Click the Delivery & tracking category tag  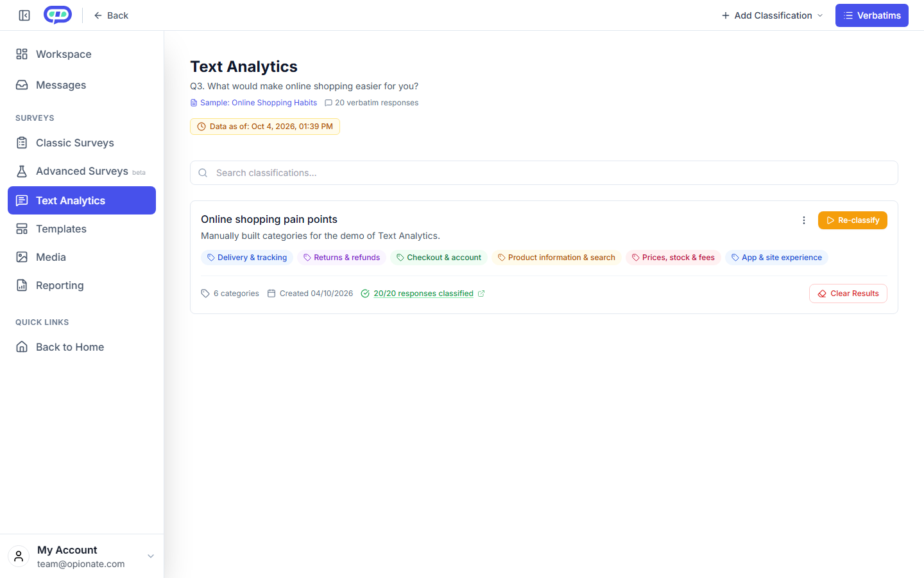click(x=247, y=258)
